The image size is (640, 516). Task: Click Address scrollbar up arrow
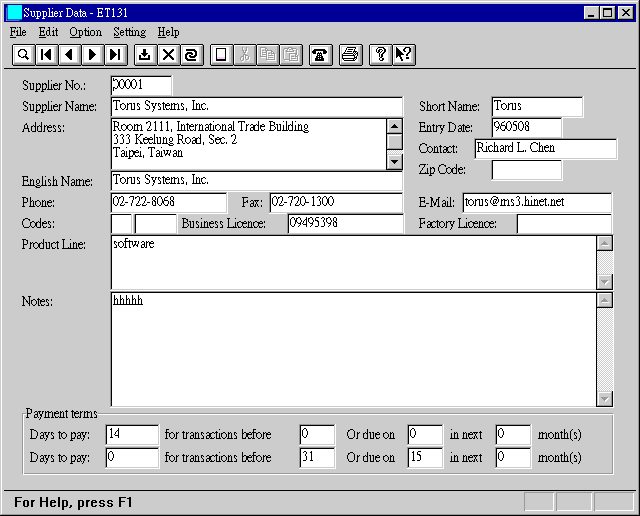[x=394, y=126]
